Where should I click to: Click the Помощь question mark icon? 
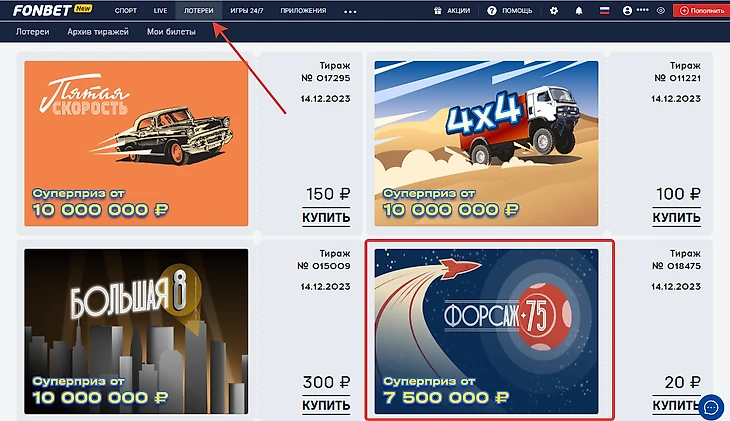(x=492, y=11)
